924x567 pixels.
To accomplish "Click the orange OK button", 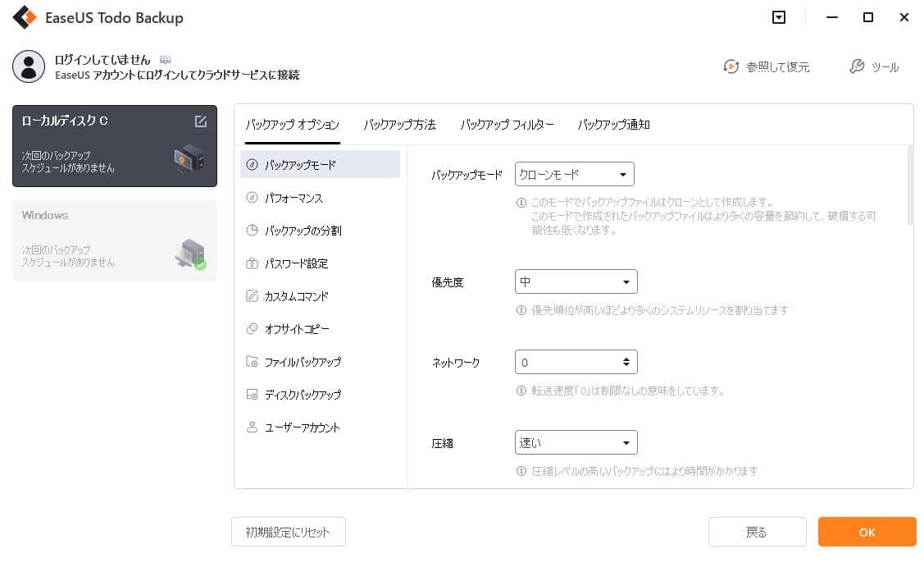I will point(867,532).
